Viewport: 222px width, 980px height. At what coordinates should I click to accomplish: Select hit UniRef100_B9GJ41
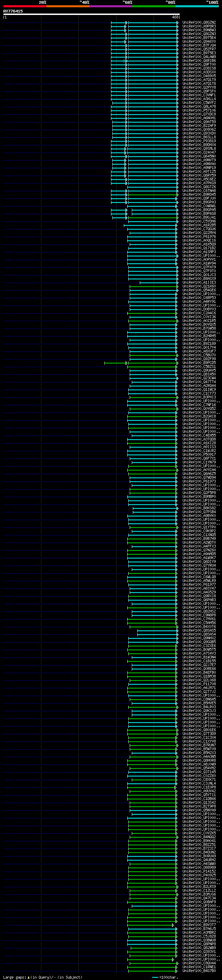tap(199, 217)
